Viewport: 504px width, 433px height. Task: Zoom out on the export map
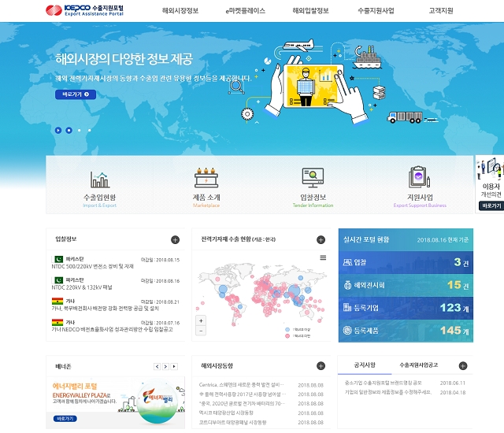tap(201, 331)
